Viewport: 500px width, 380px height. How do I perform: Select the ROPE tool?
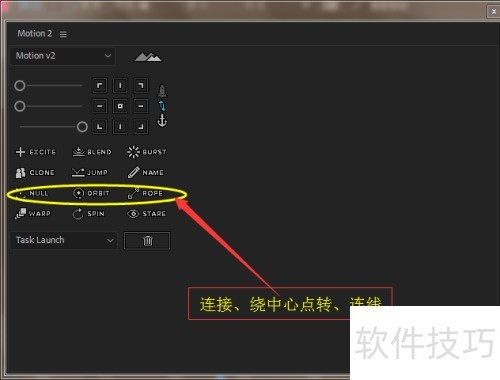(145, 193)
